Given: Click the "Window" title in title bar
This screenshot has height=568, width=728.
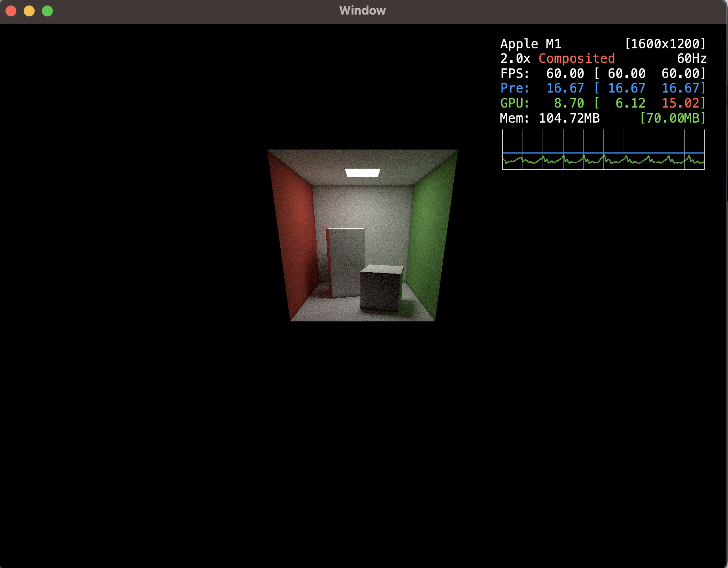Looking at the screenshot, I should [x=362, y=10].
